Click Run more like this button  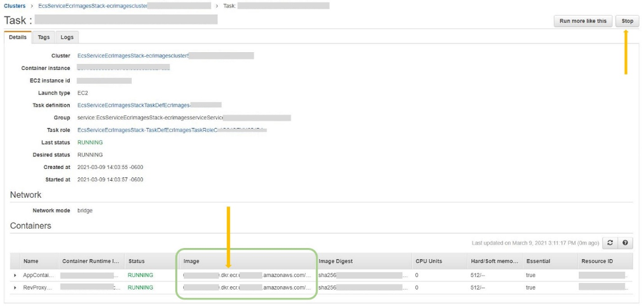(583, 21)
